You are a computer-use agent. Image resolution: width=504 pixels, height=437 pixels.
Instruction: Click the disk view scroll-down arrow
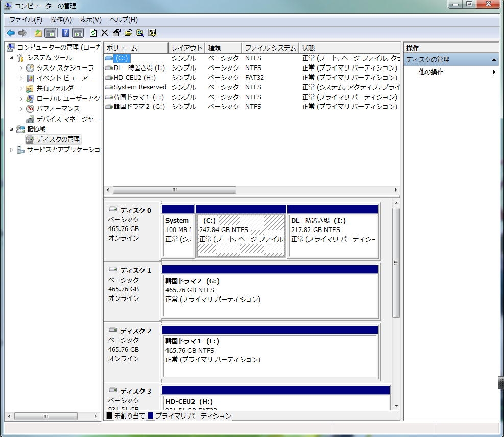pos(396,406)
